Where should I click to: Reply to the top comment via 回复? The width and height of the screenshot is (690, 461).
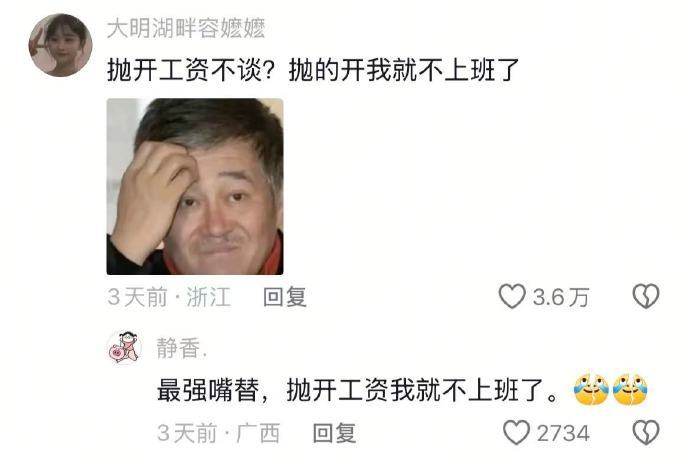click(x=284, y=296)
